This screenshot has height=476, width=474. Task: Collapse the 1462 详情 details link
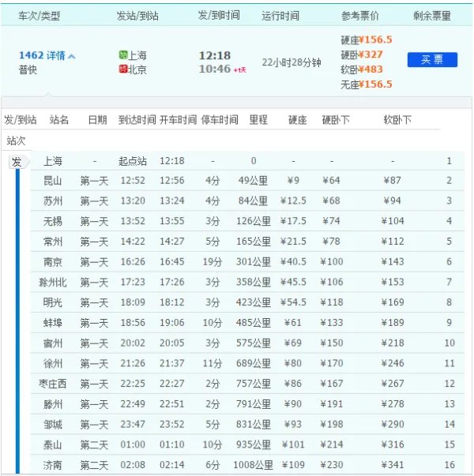[x=47, y=55]
